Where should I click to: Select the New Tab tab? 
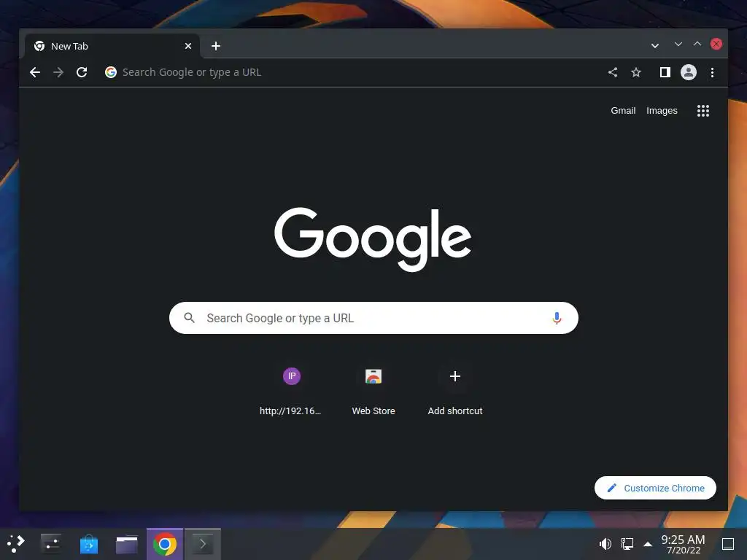click(112, 46)
